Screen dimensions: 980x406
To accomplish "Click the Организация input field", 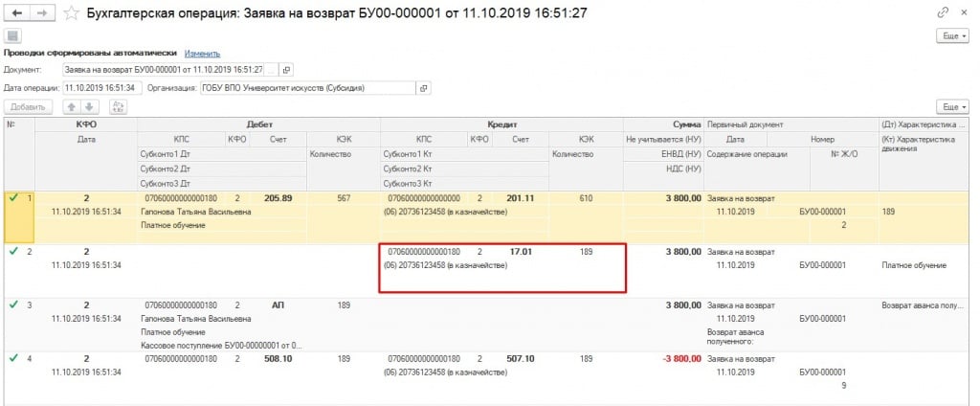I will click(307, 88).
